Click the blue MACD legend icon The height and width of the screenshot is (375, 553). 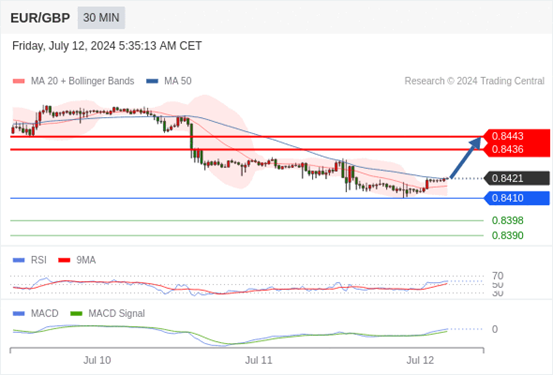click(x=19, y=314)
